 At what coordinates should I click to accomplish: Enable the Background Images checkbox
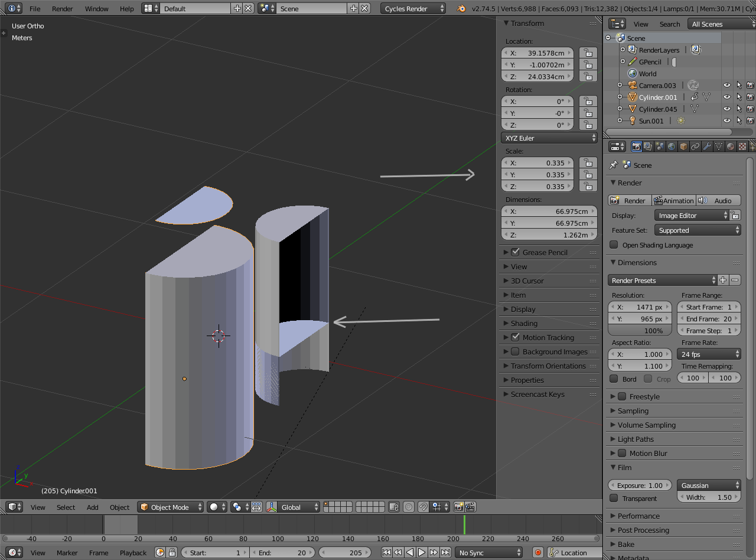(516, 351)
